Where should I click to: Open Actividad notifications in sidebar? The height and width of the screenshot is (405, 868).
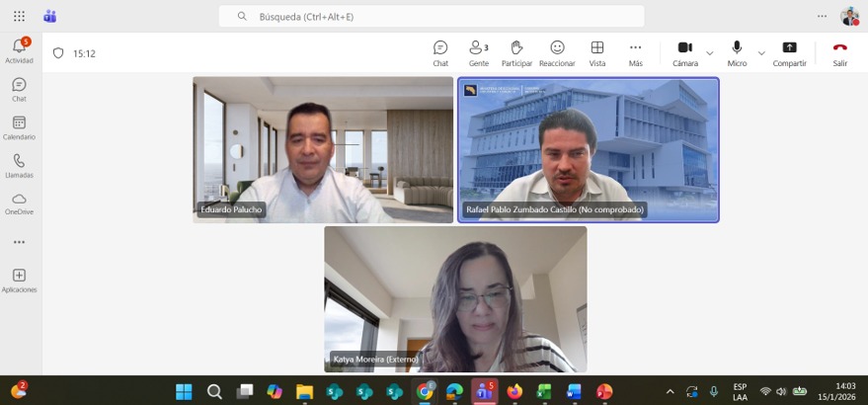point(20,51)
